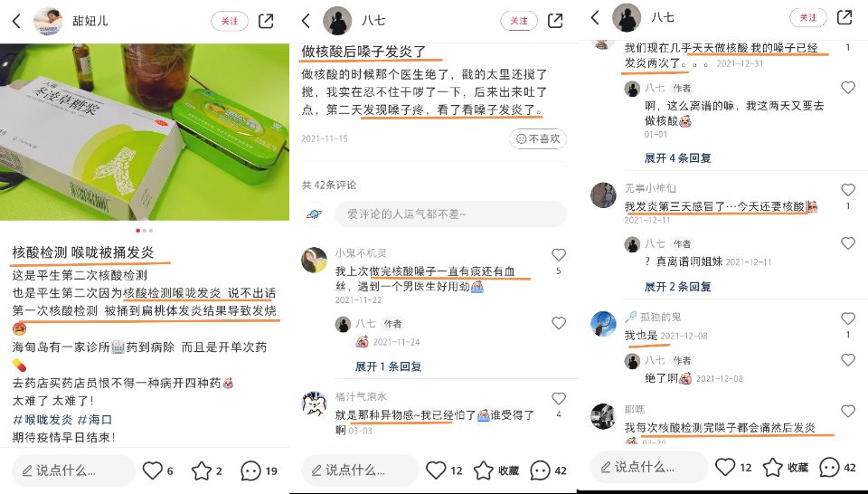Image resolution: width=868 pixels, height=494 pixels.
Task: Like 橘汁气泡水's comment with the heart icon
Action: point(559,398)
